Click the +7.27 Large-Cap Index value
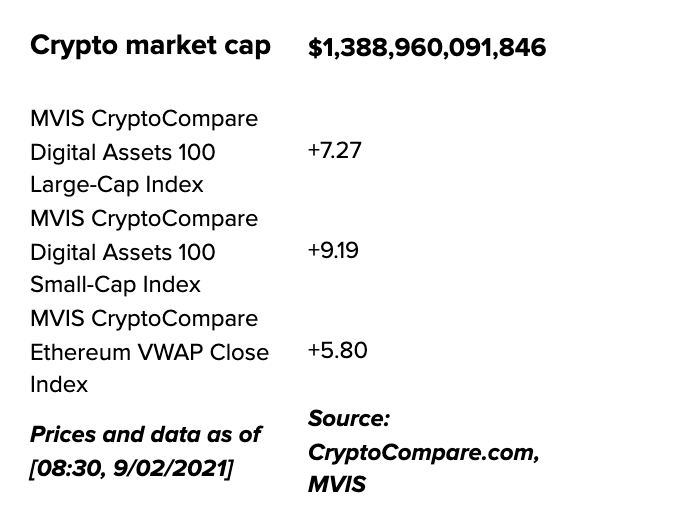The image size is (682, 510). tap(335, 151)
